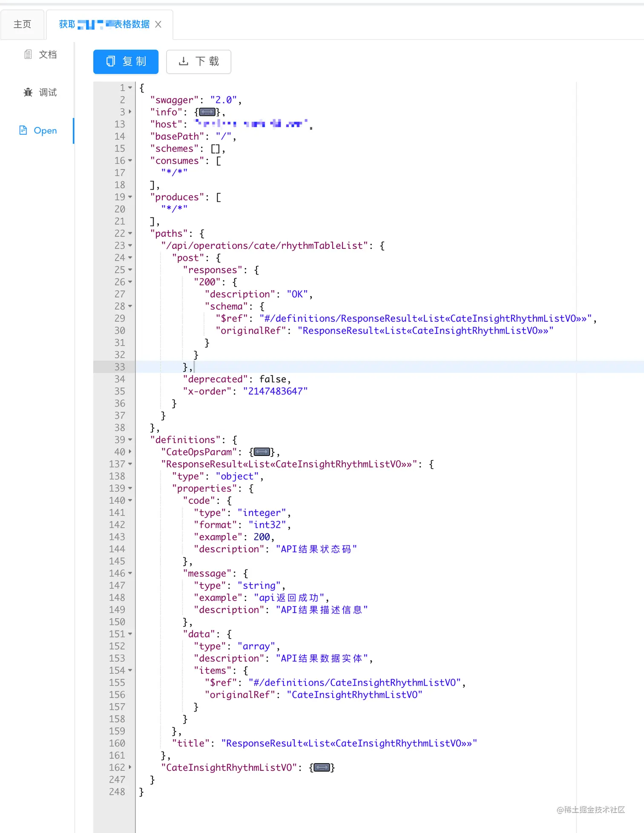Click the "originalRef" value on line 30
Image resolution: width=644 pixels, height=833 pixels.
point(425,331)
